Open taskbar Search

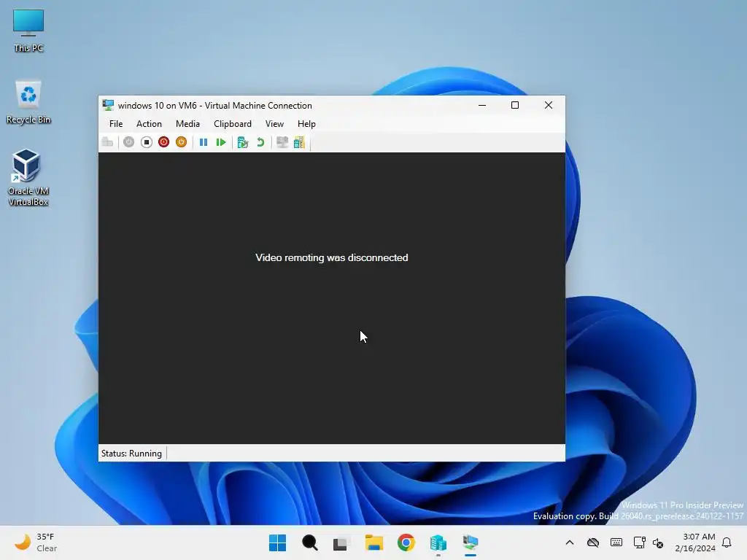pos(309,542)
